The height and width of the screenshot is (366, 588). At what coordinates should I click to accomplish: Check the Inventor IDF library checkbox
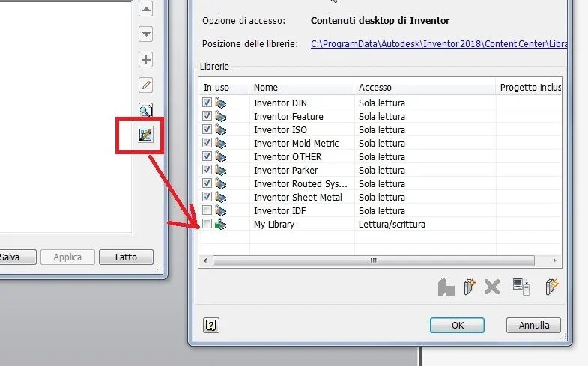click(x=207, y=210)
